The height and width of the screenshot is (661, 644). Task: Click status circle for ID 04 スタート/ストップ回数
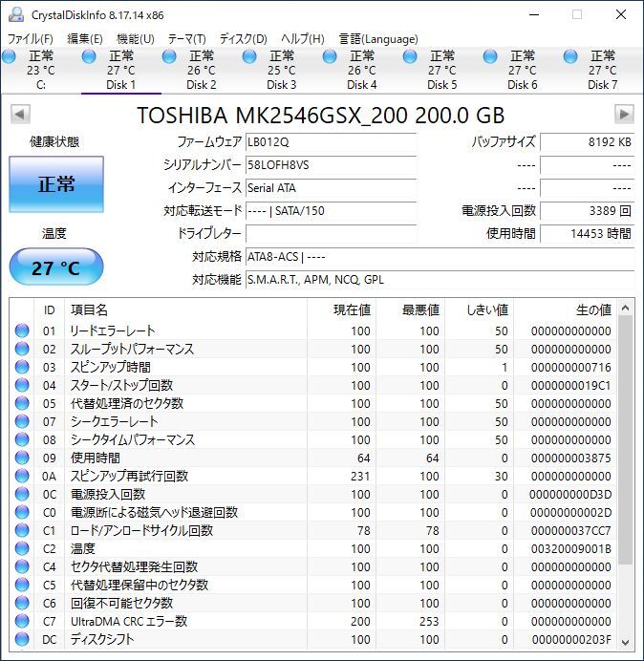[22, 385]
